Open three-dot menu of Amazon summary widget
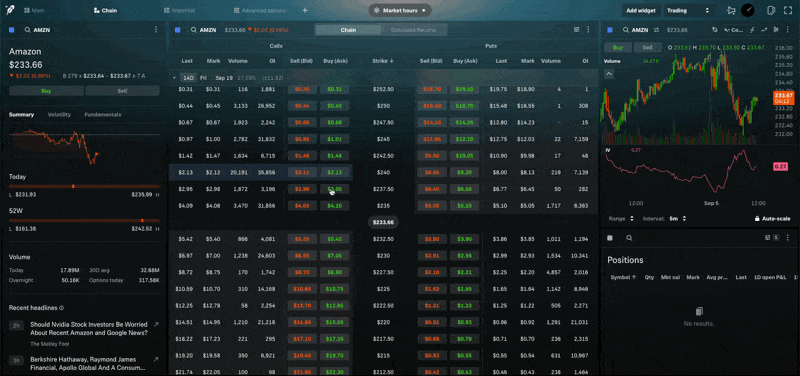 pyautogui.click(x=156, y=30)
